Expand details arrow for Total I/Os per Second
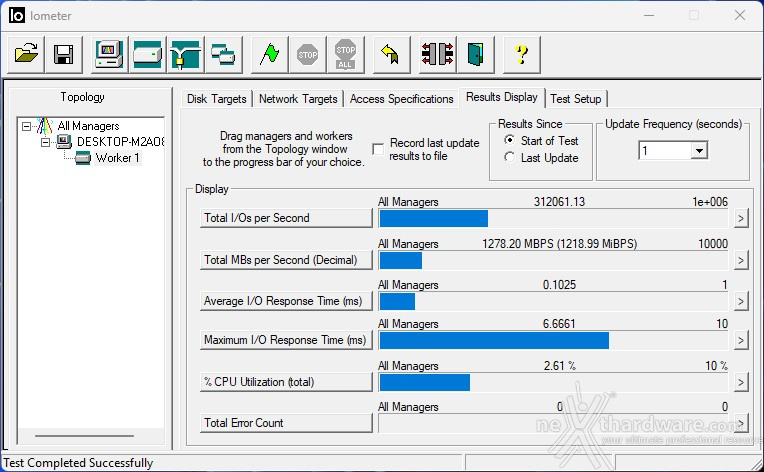The width and height of the screenshot is (764, 472). tap(741, 218)
